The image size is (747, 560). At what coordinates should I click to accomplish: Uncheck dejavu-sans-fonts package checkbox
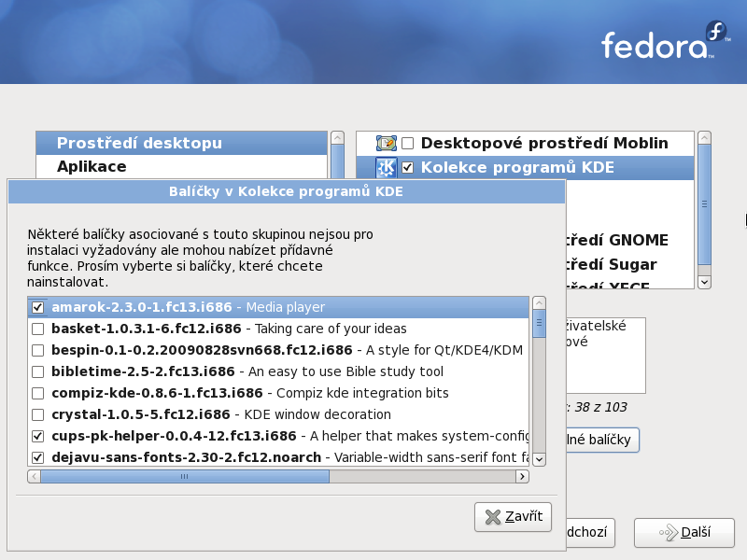click(37, 457)
